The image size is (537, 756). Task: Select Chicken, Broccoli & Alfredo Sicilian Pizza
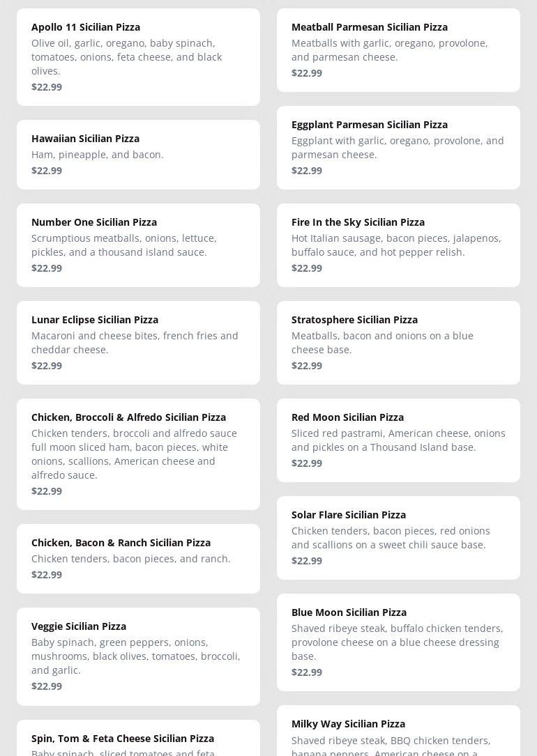pos(138,454)
